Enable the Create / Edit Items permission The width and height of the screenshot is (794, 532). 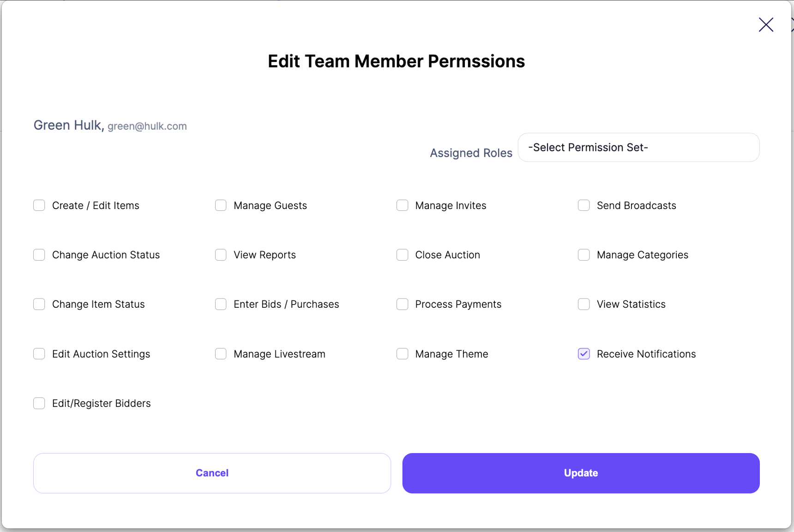[x=39, y=205]
